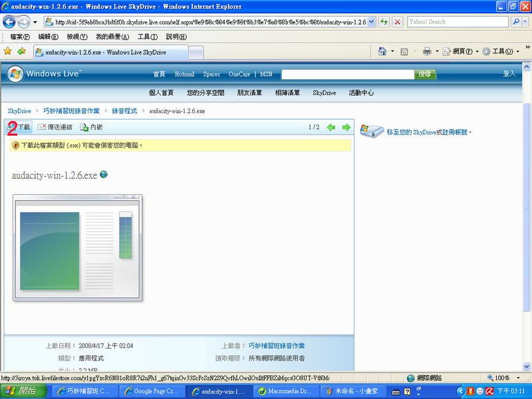Click the Favorites Center star icon
Image resolution: width=532 pixels, height=399 pixels.
(x=8, y=51)
